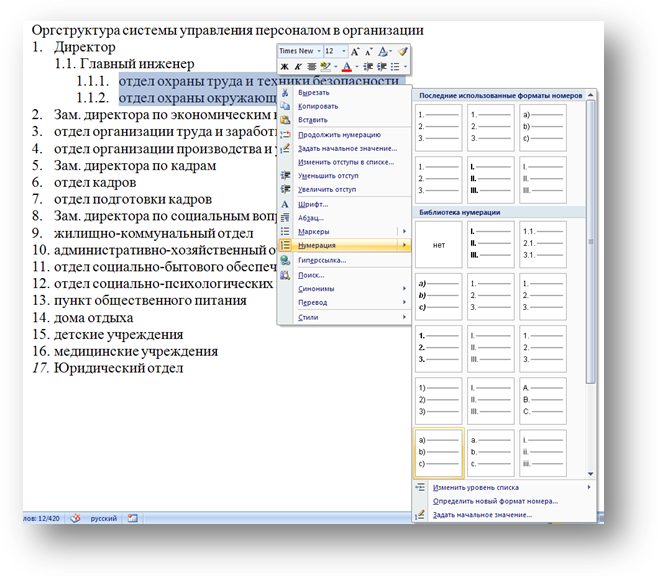Open the highlight color dropdown arrow

[335, 67]
